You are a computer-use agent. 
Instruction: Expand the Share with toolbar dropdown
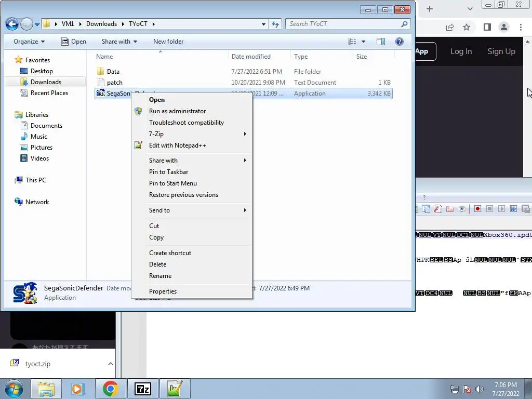[x=119, y=42]
